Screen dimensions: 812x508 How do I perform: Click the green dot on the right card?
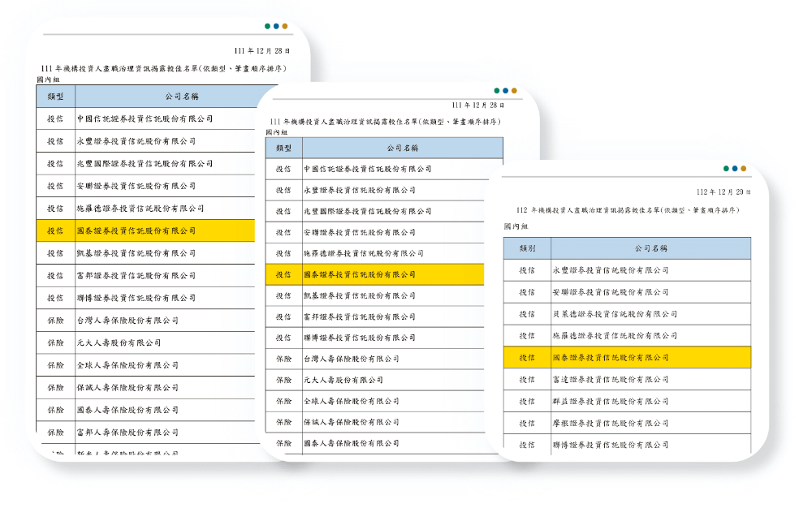tap(726, 169)
